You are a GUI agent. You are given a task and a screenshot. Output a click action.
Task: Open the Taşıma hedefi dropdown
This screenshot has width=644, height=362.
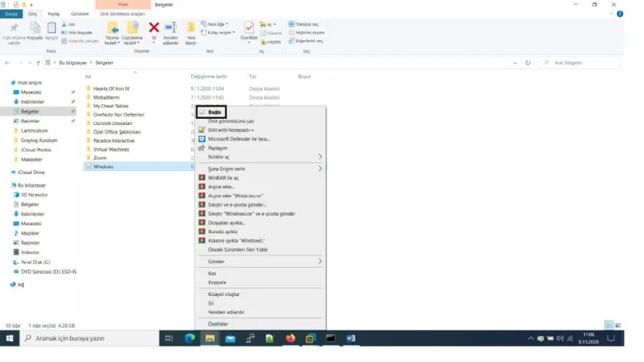pyautogui.click(x=113, y=32)
